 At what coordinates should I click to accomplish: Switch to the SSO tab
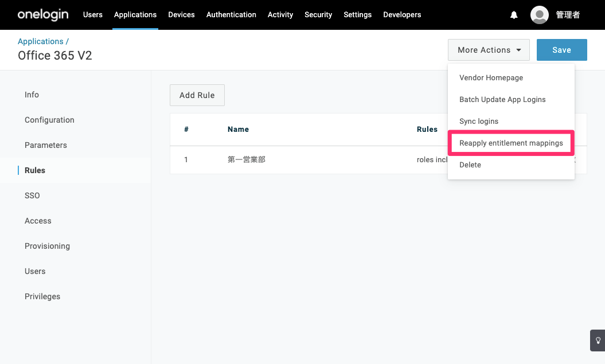[32, 195]
